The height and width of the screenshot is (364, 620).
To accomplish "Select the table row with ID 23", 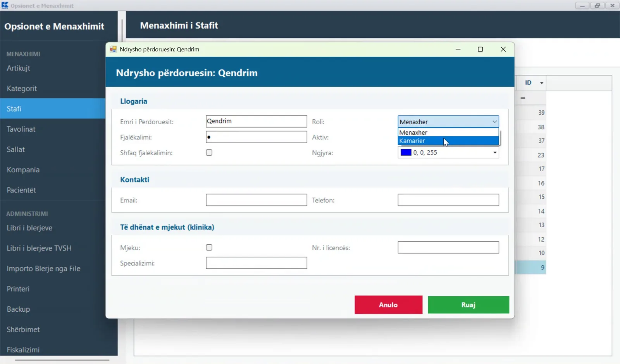I will click(x=531, y=155).
